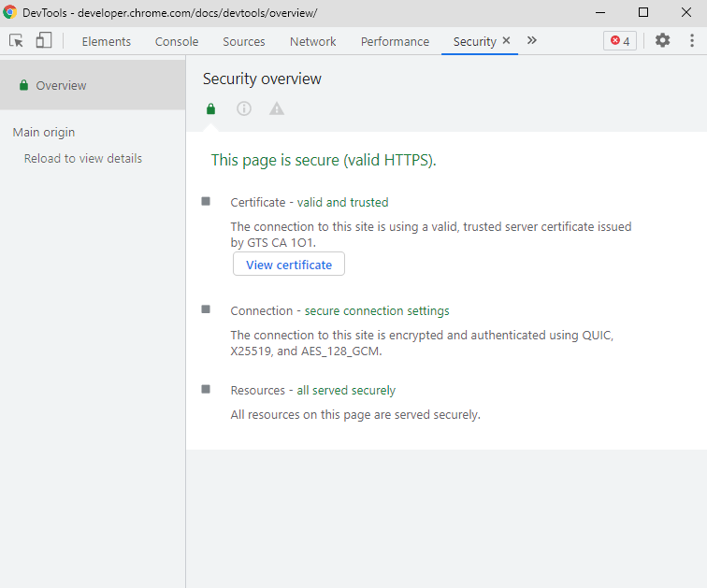The width and height of the screenshot is (707, 588).
Task: Expand the more tabs chevron
Action: [532, 41]
